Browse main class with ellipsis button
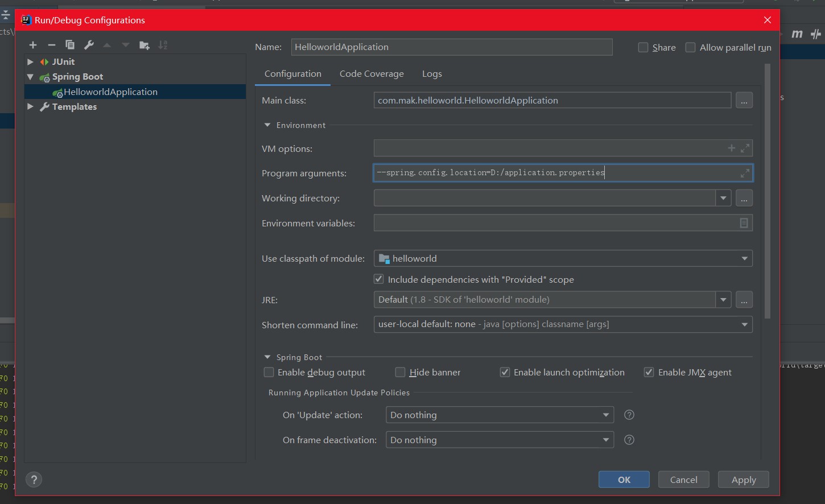This screenshot has width=825, height=504. click(744, 100)
